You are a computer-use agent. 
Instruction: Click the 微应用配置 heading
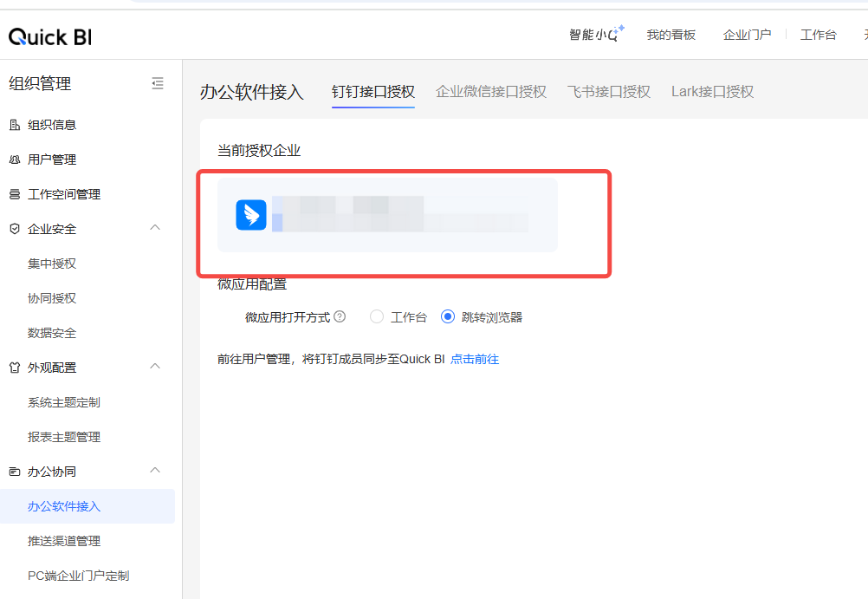252,285
